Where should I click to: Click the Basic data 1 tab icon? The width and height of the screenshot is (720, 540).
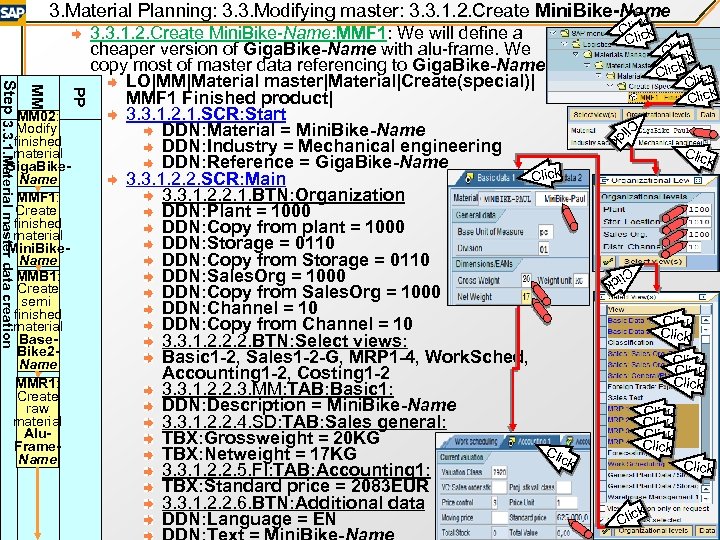pyautogui.click(x=469, y=178)
